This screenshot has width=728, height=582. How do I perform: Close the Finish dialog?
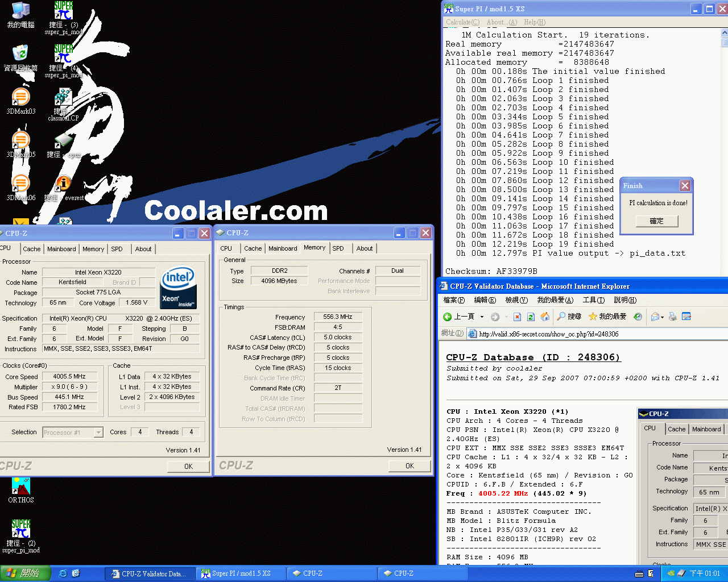[685, 186]
